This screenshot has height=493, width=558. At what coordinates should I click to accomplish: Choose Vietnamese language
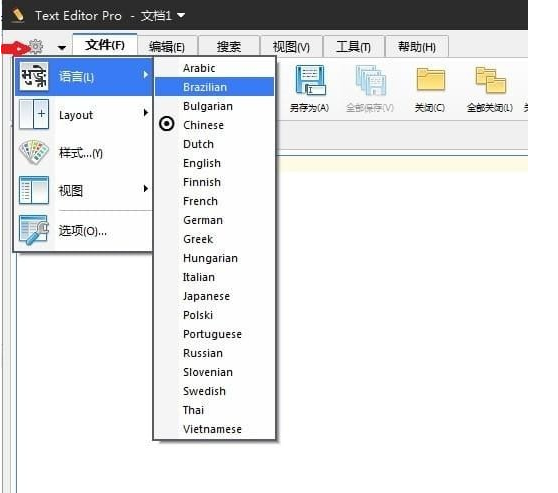click(x=215, y=429)
